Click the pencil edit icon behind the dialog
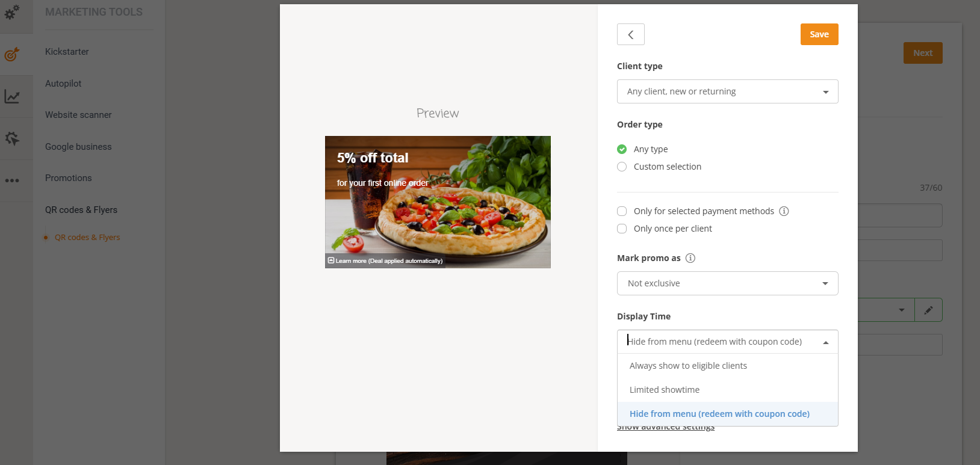 point(928,310)
